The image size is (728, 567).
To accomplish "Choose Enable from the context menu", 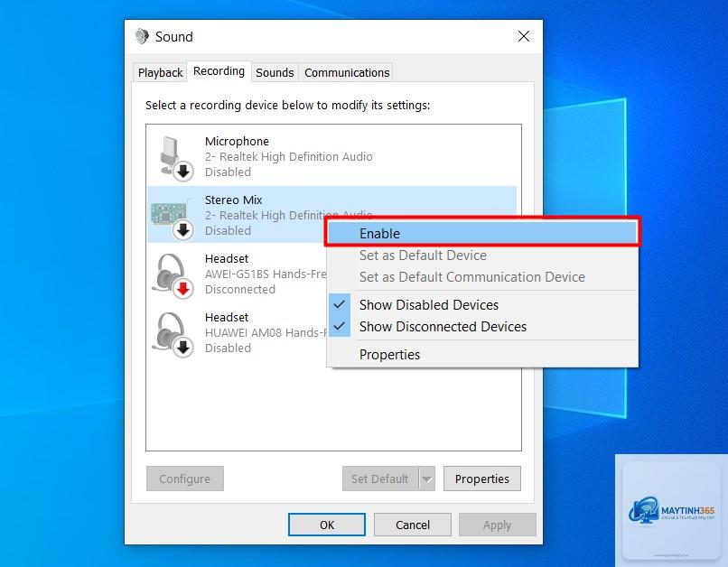I will click(x=482, y=233).
